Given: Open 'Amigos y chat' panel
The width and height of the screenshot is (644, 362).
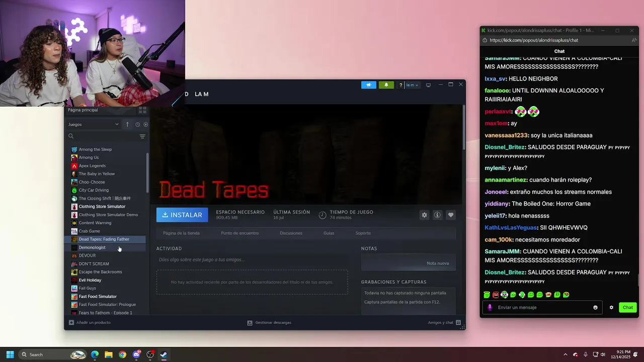Looking at the screenshot, I should 445,322.
